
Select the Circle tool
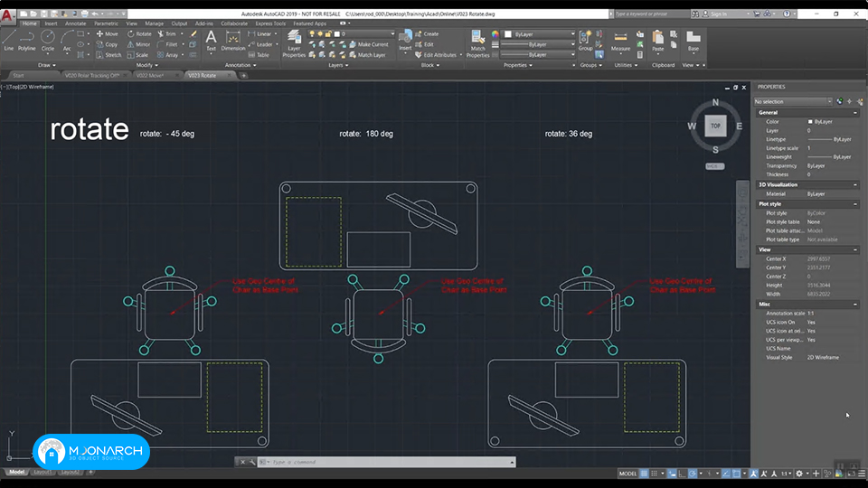[x=48, y=41]
